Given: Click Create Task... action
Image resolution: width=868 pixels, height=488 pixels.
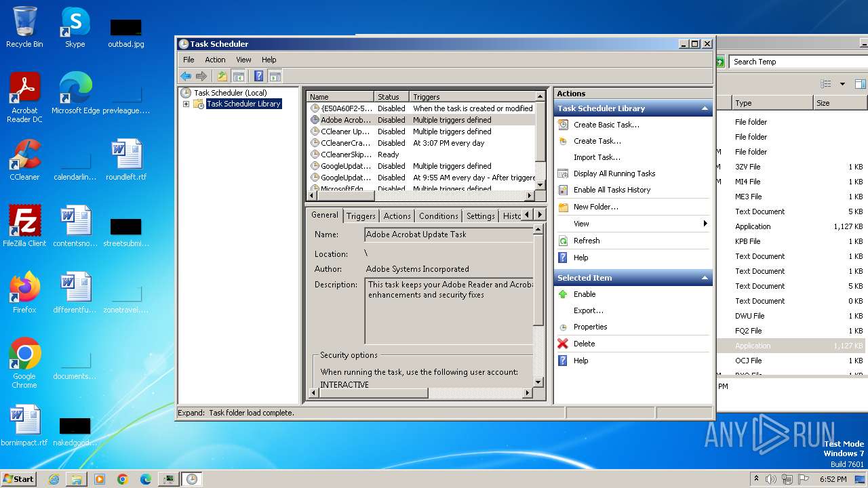Looking at the screenshot, I should tap(597, 141).
